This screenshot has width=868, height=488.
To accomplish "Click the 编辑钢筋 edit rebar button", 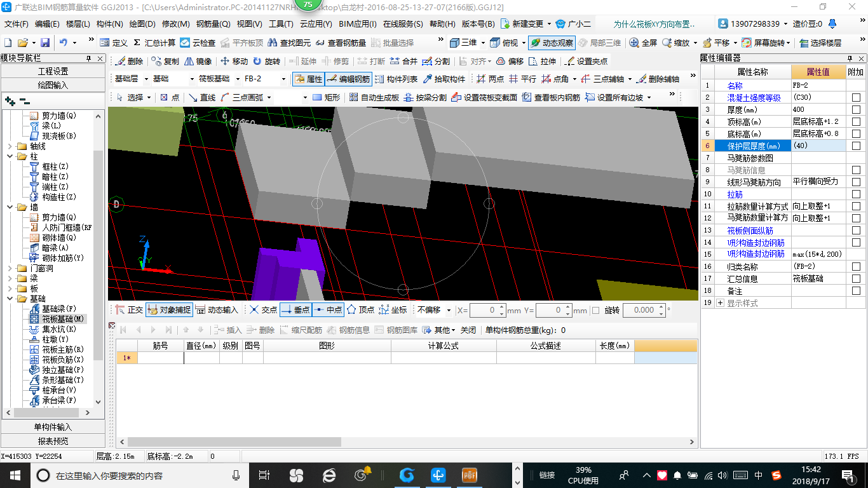I will [x=348, y=79].
